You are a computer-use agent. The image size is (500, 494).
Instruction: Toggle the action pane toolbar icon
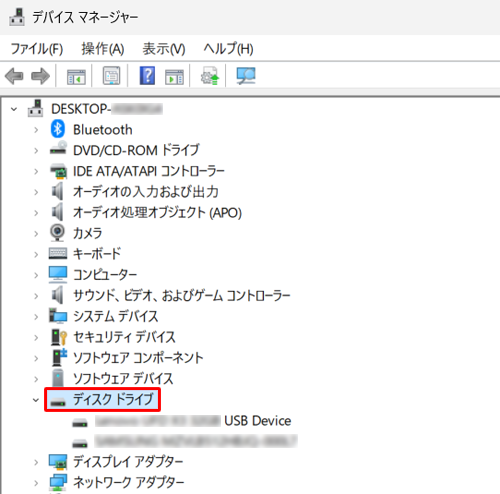click(174, 77)
